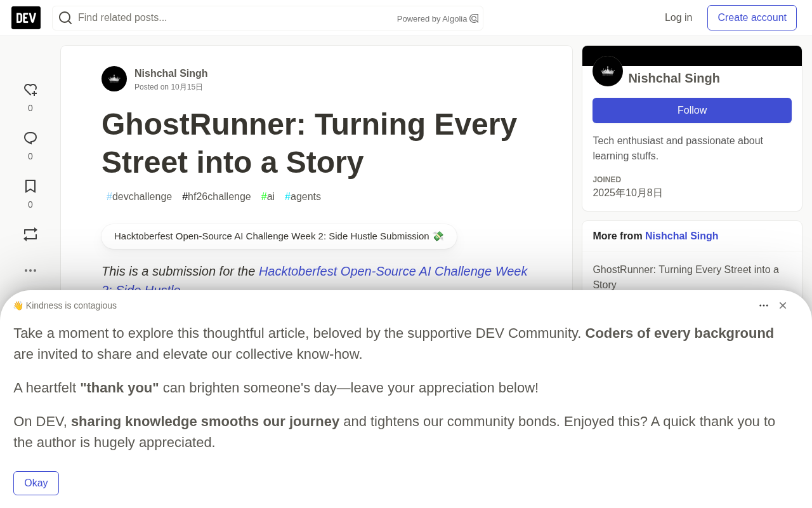Open Nishchal Singh link in More from
Viewport: 812px width, 508px height.
point(681,236)
